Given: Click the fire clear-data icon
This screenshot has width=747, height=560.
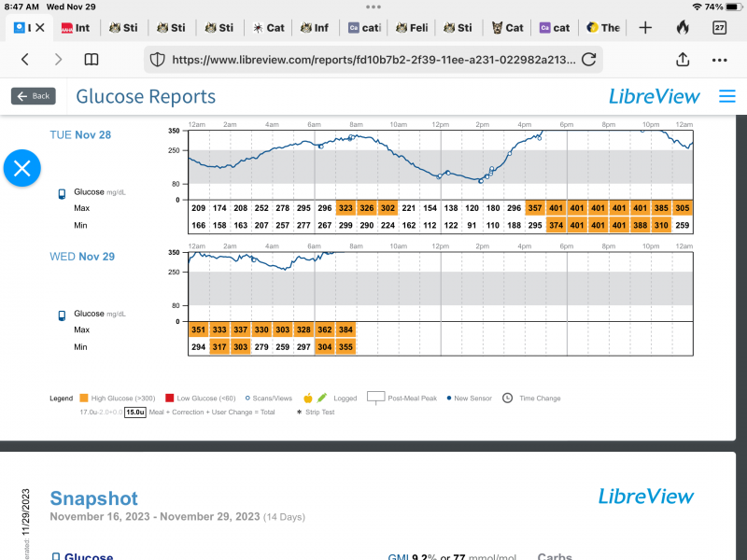Looking at the screenshot, I should (x=683, y=28).
